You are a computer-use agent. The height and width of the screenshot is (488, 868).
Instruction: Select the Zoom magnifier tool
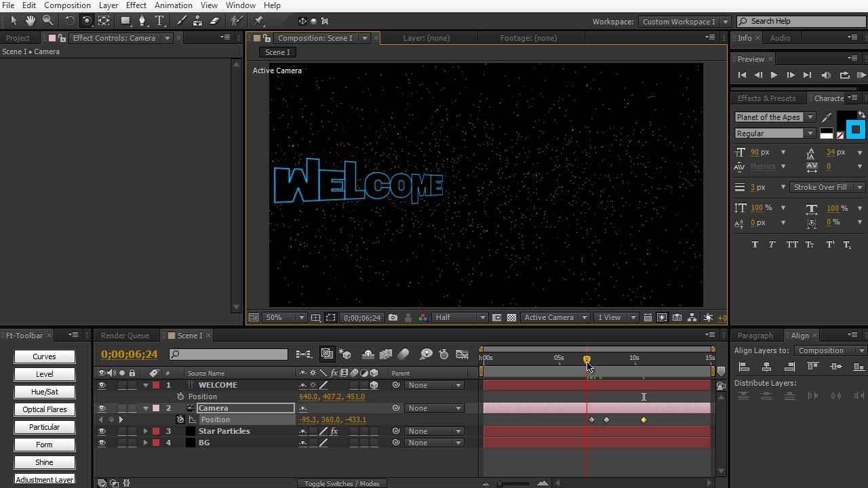pos(47,21)
